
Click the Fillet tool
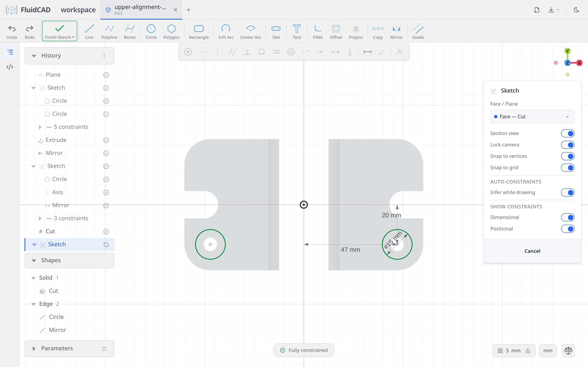[x=317, y=31]
